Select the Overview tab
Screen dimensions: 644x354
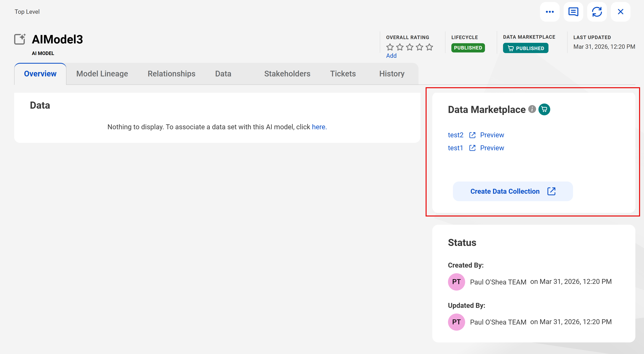40,74
